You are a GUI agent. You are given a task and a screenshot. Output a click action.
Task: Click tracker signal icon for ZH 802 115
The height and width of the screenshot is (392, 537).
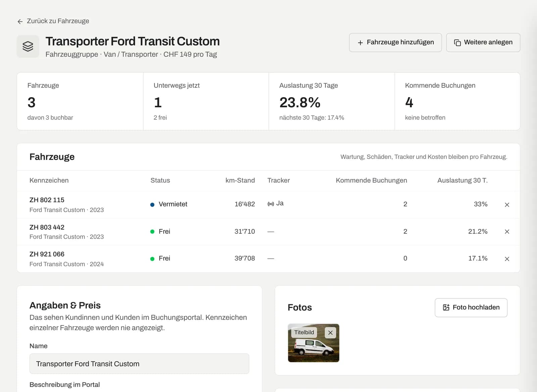[271, 204]
